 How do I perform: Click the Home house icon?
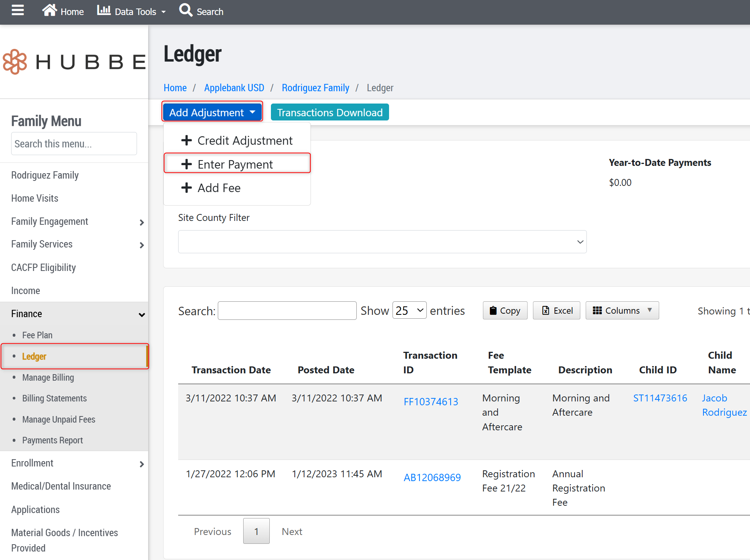(49, 10)
